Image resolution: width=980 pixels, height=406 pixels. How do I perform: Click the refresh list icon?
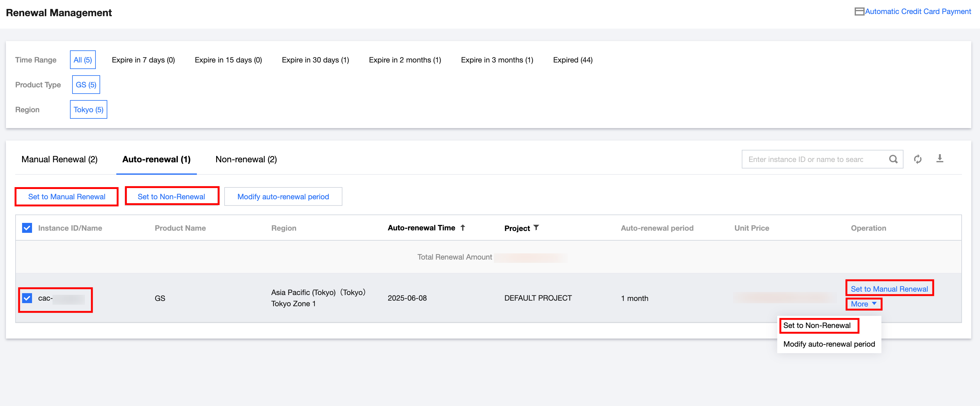coord(917,159)
